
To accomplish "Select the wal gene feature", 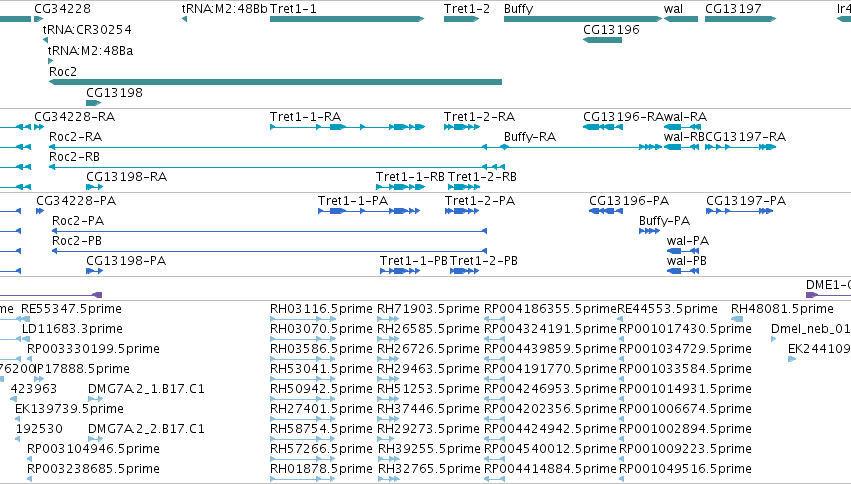I will [681, 19].
